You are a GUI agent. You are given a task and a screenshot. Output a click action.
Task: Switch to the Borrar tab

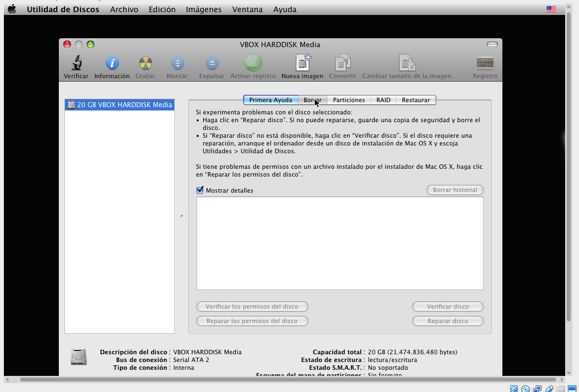pyautogui.click(x=313, y=100)
